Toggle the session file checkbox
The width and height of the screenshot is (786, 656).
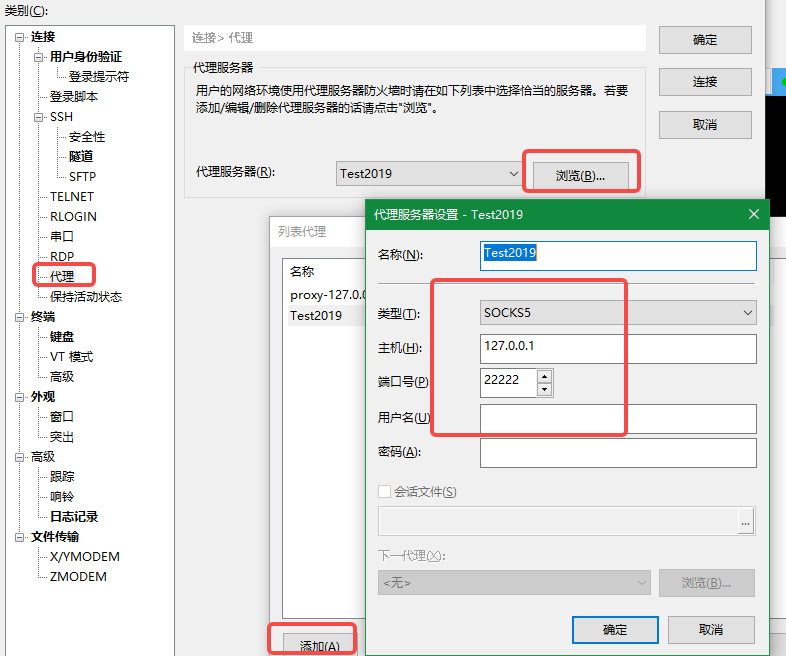tap(385, 492)
